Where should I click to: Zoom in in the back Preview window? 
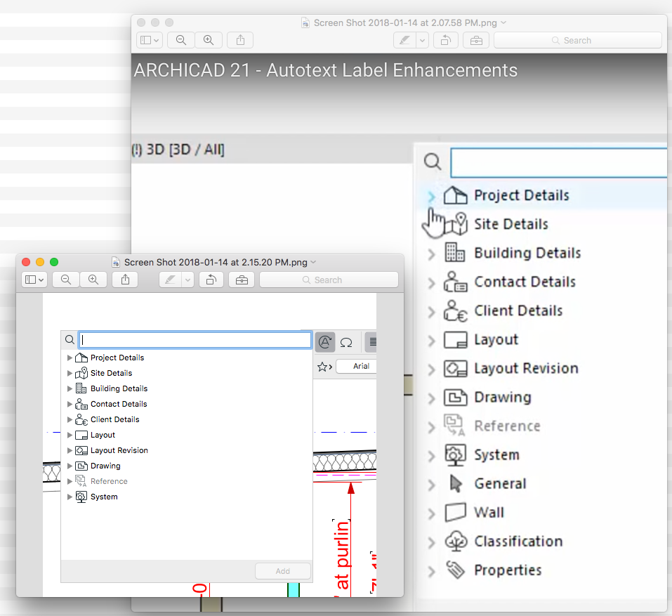point(209,40)
